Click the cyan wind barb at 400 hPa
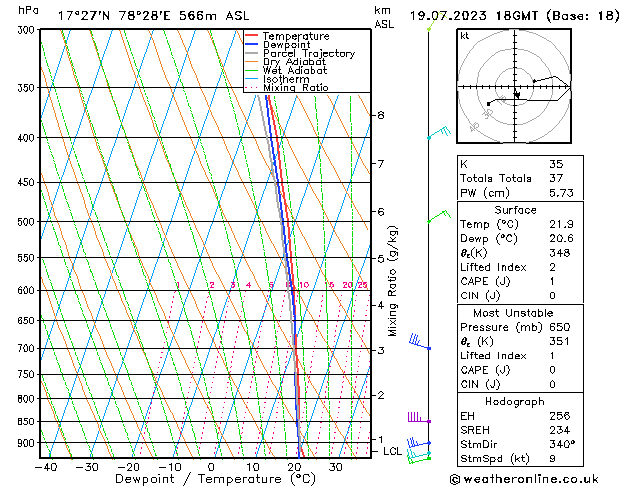 pos(439,133)
